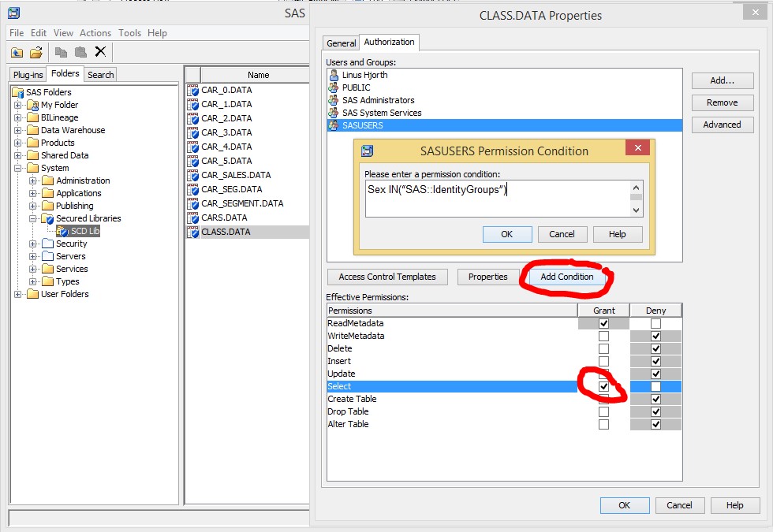Click the group icon next to PUBLIC
Screen dimensions: 773x532
334,87
